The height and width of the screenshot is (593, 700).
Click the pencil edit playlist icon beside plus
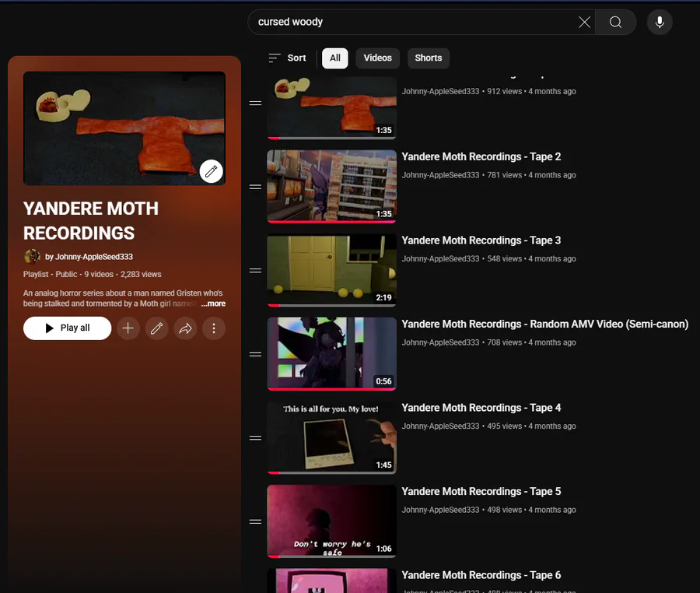click(x=156, y=328)
